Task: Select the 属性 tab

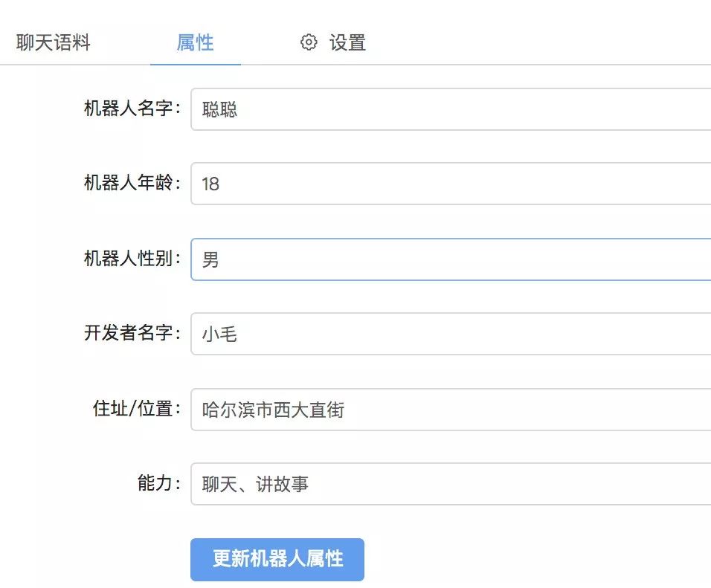Action: 196,42
